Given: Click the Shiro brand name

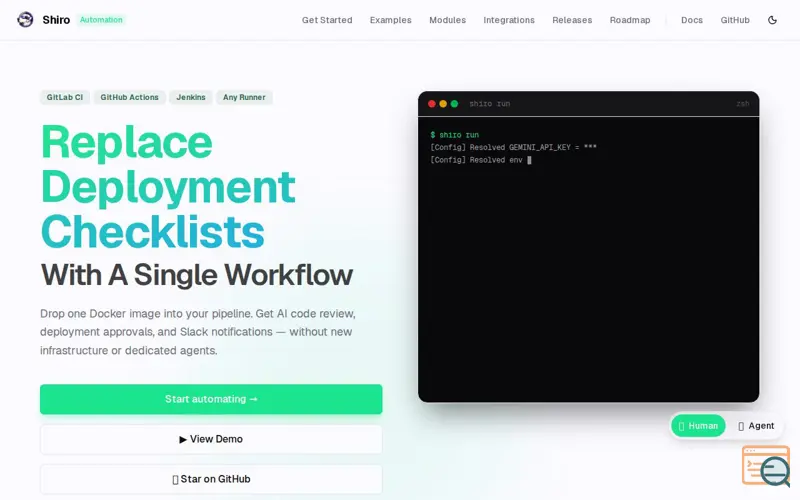Looking at the screenshot, I should pyautogui.click(x=56, y=20).
